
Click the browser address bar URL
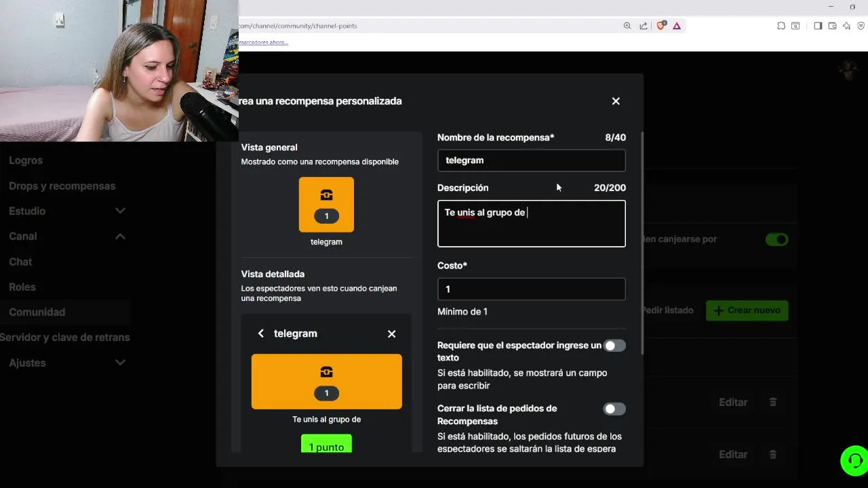(x=298, y=26)
